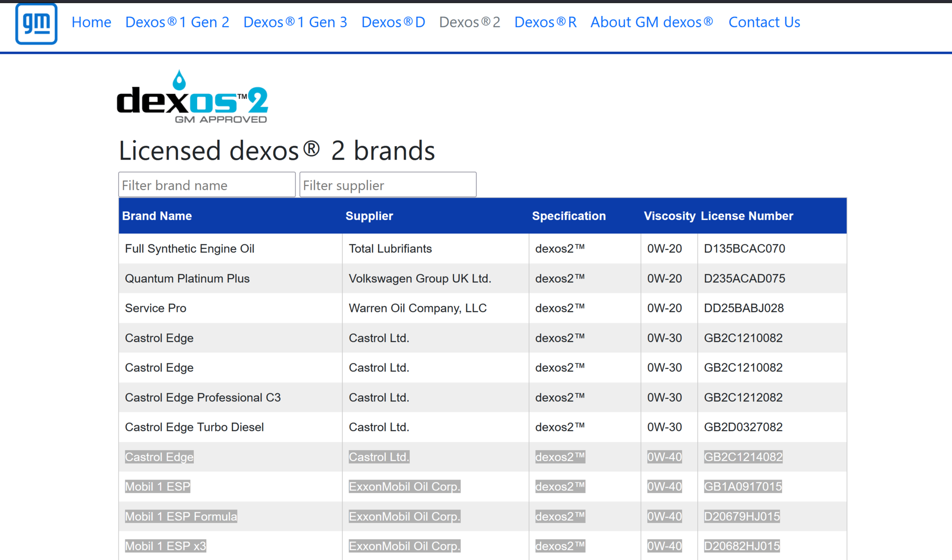The image size is (952, 560).
Task: Click the License Number column header
Action: pos(747,216)
